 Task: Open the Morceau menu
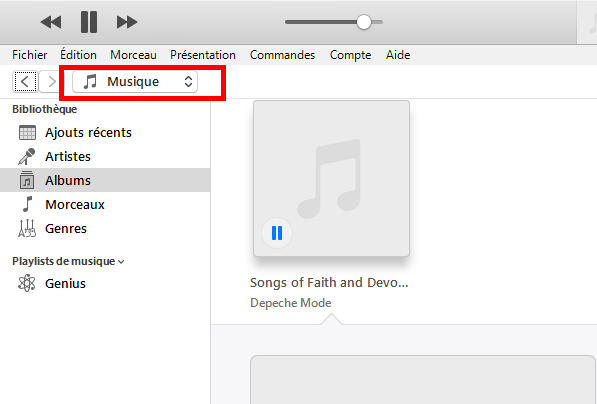(x=133, y=55)
